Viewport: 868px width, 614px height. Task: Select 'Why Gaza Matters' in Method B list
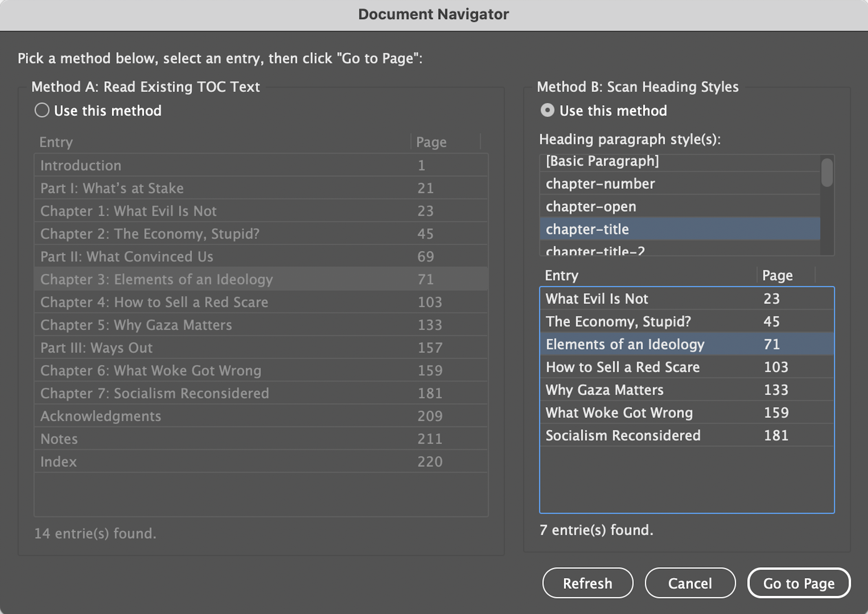pyautogui.click(x=686, y=390)
